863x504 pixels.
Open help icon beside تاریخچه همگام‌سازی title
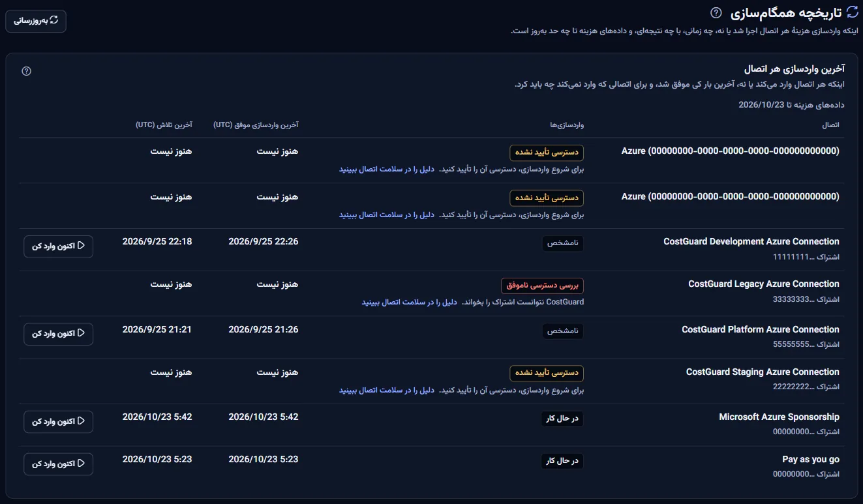click(x=716, y=12)
